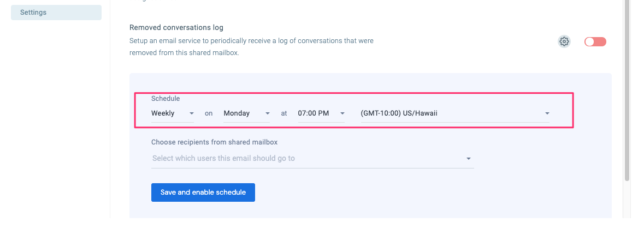644x229 pixels.
Task: Expand the Weekly frequency dropdown arrow
Action: 191,113
